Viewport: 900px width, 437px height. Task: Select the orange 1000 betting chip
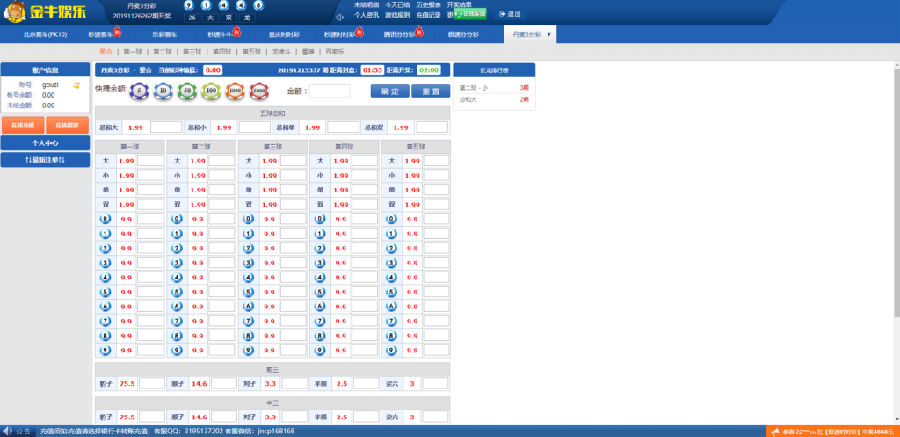[235, 91]
